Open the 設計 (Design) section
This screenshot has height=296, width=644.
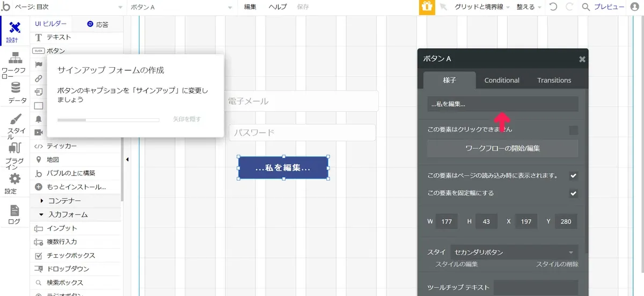14,33
